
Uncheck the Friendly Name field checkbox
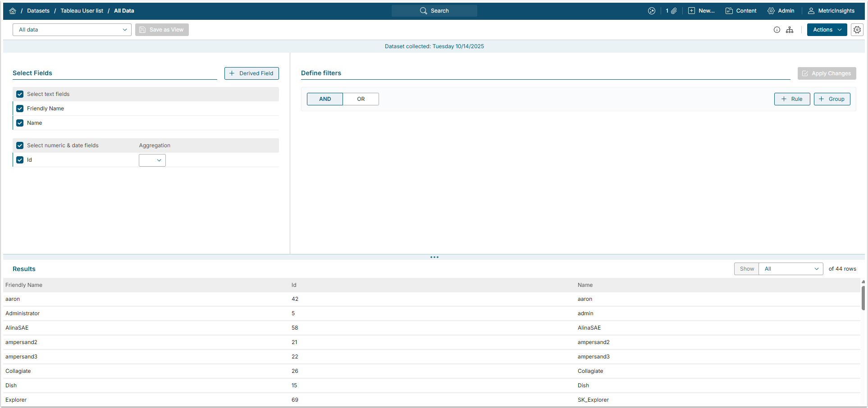point(20,109)
